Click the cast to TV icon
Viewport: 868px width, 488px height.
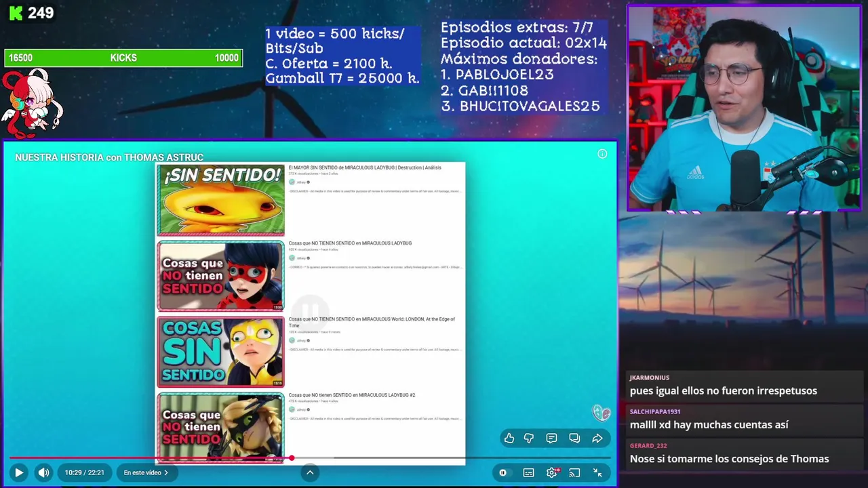574,472
